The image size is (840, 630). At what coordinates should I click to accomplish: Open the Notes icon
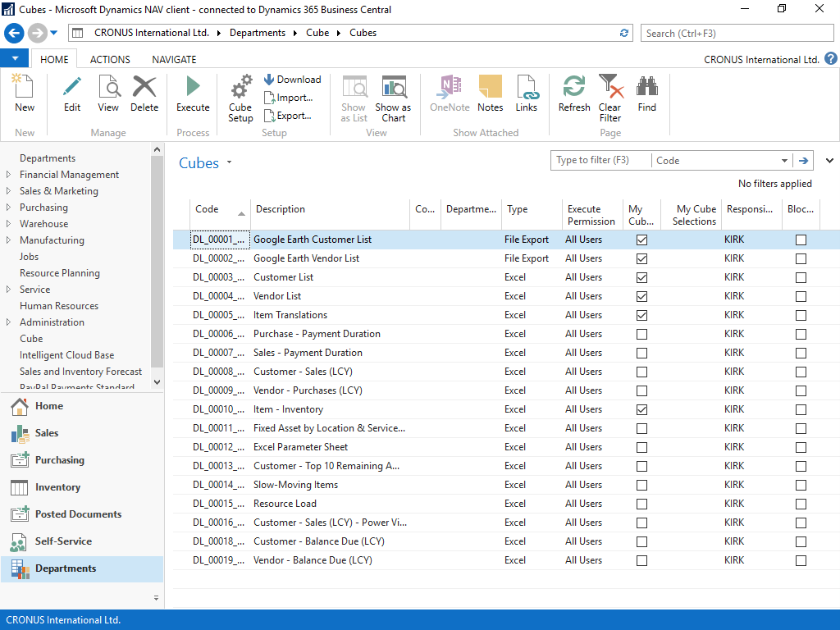tap(491, 94)
